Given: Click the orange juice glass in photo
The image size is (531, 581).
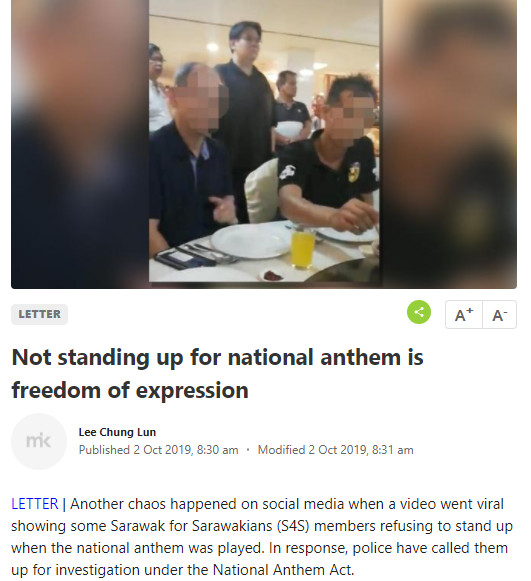Looking at the screenshot, I should pos(302,249).
